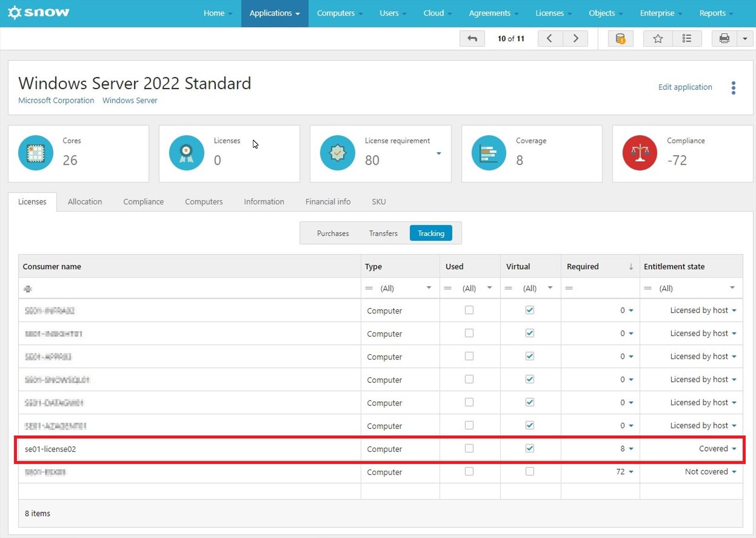
Task: Toggle Used checkbox for se01-license02
Action: (x=469, y=449)
